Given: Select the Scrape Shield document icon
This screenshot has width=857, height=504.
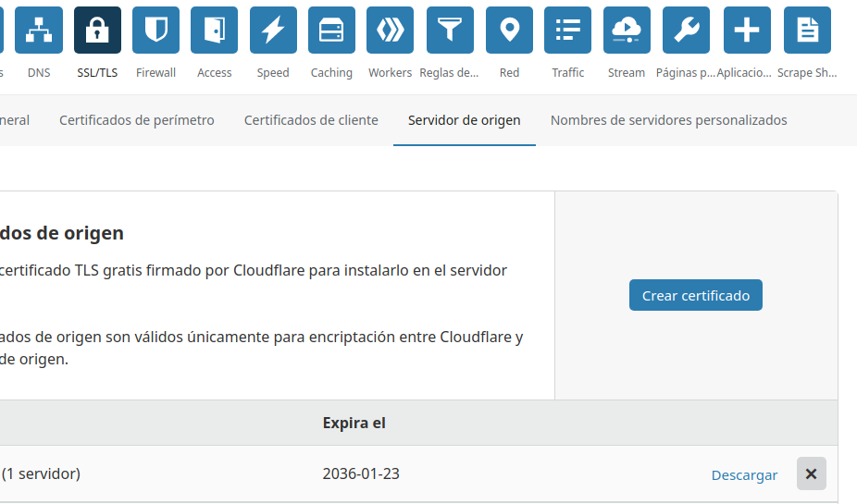Looking at the screenshot, I should coord(807,31).
